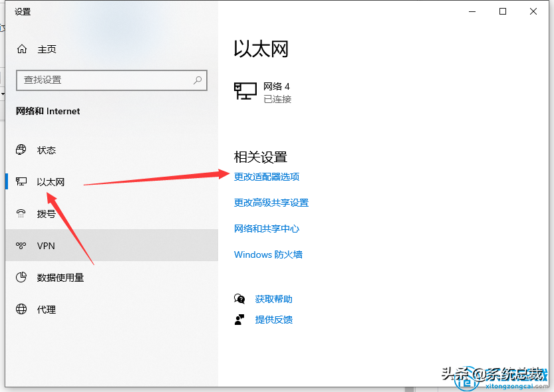Click the 主页 home icon
Screen dimensions: 554x392
pos(21,49)
